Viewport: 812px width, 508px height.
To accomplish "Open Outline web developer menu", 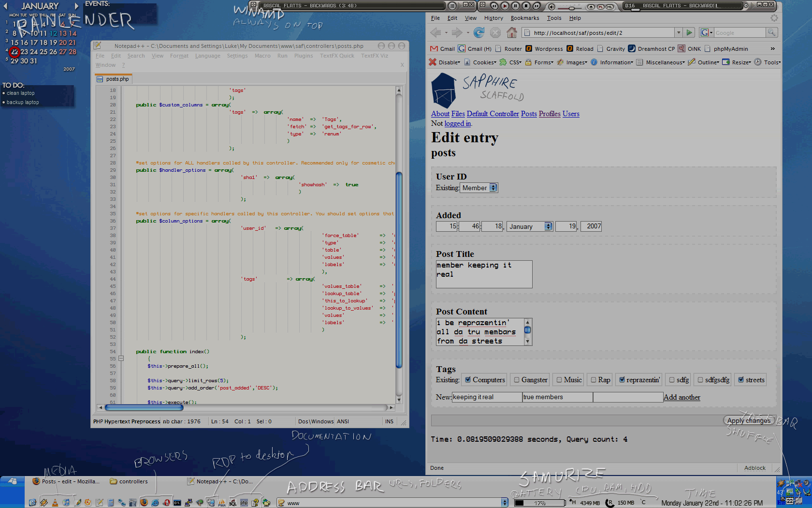I will click(704, 62).
